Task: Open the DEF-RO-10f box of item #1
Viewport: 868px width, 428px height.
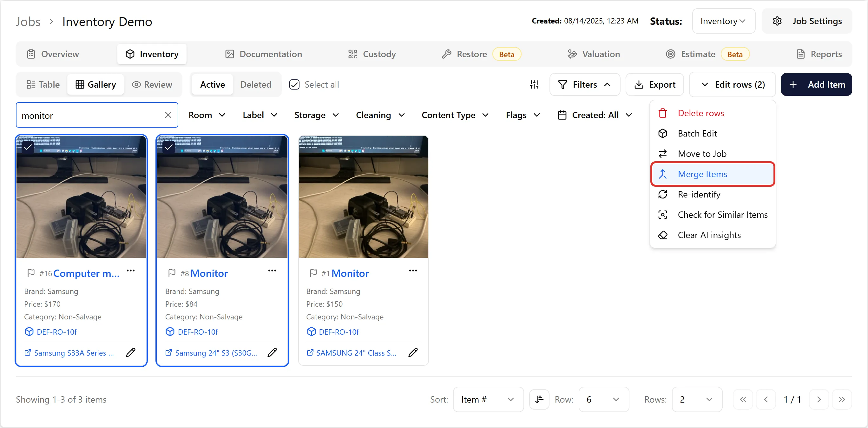Action: [332, 332]
